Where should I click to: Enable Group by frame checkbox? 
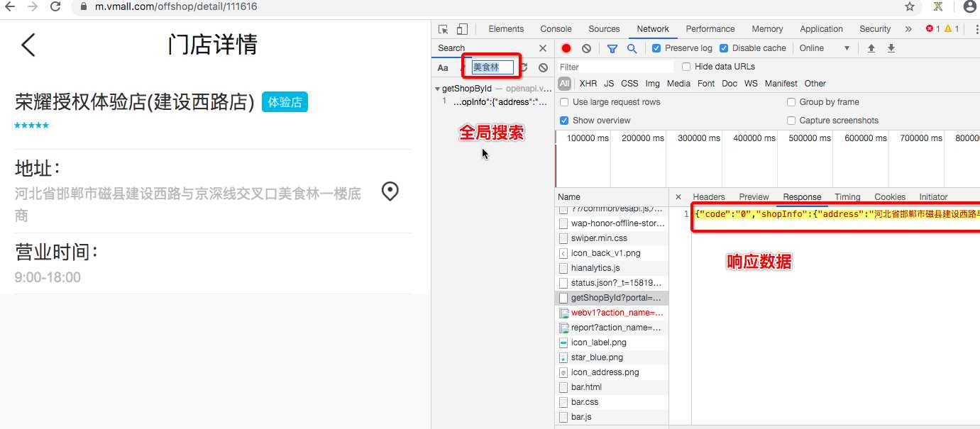pyautogui.click(x=791, y=102)
